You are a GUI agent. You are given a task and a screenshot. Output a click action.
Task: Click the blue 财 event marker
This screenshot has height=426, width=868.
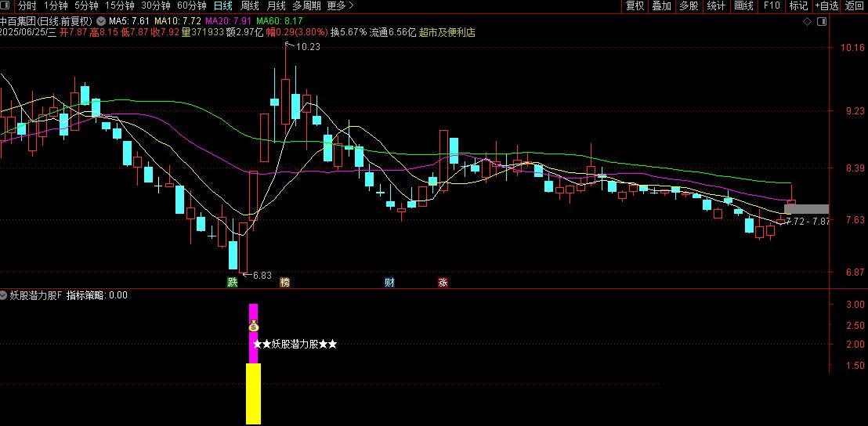tap(389, 283)
